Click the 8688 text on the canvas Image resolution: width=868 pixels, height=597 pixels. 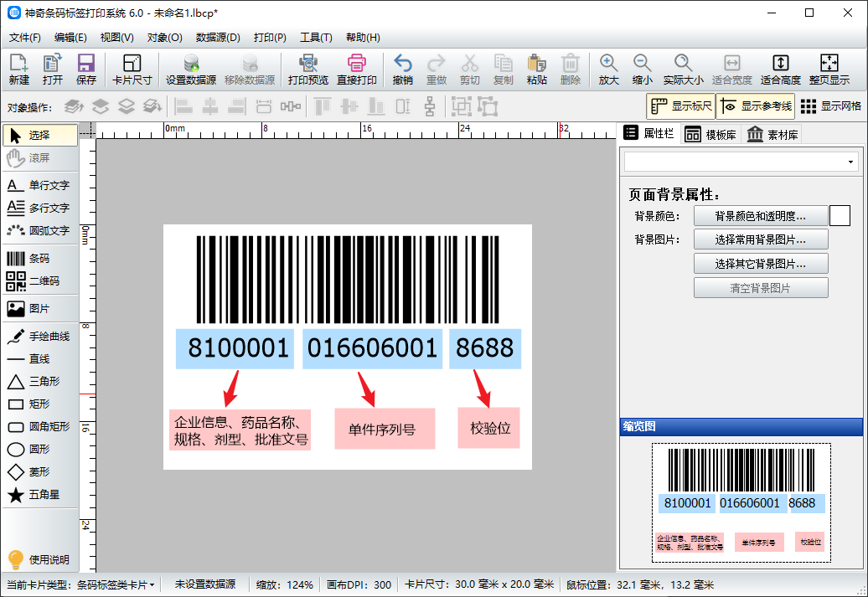click(x=484, y=348)
